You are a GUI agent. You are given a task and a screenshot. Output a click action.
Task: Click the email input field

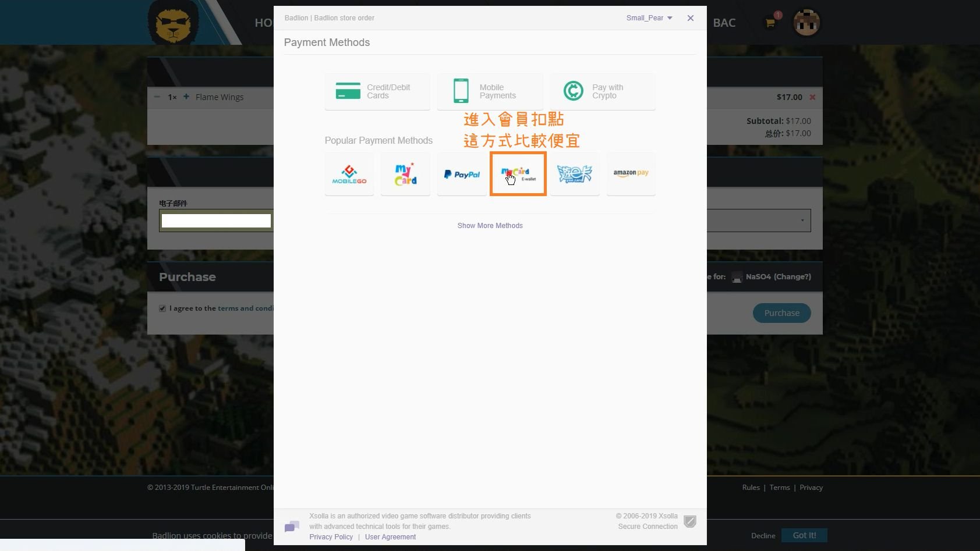coord(216,221)
